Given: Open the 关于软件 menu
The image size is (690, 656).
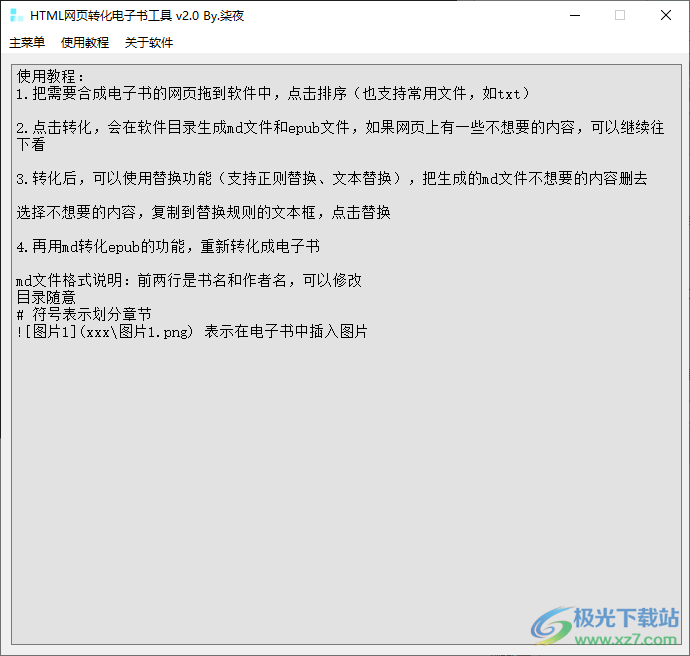Looking at the screenshot, I should tap(149, 43).
